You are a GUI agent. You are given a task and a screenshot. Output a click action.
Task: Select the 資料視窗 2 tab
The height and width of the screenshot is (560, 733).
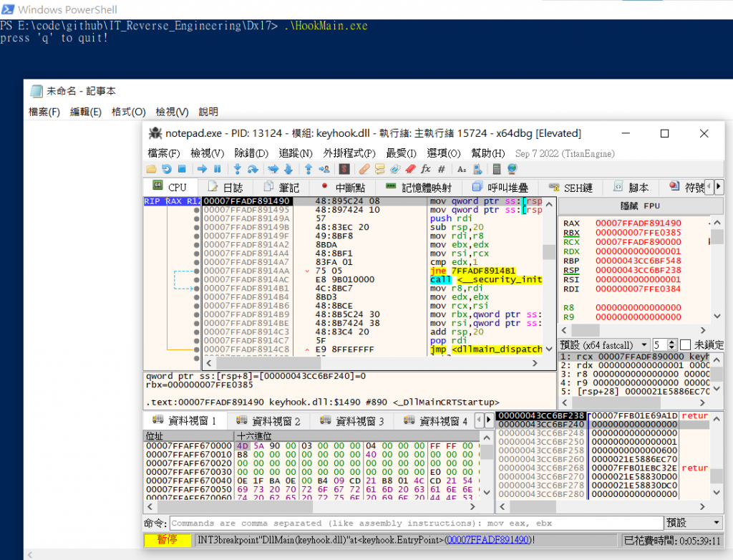point(268,421)
